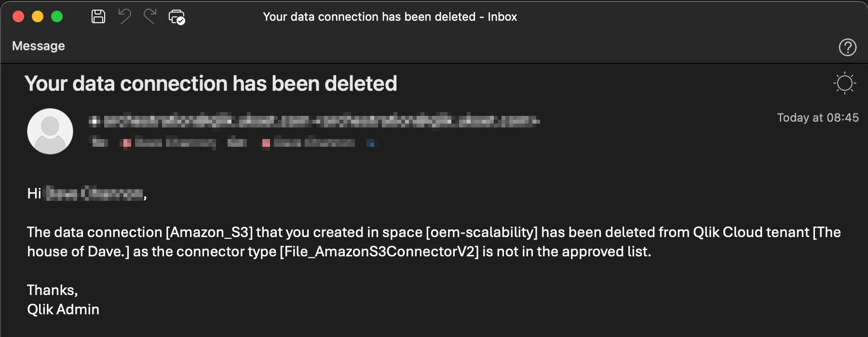The width and height of the screenshot is (868, 337).
Task: Toggle the brightness sun icon
Action: [x=844, y=83]
